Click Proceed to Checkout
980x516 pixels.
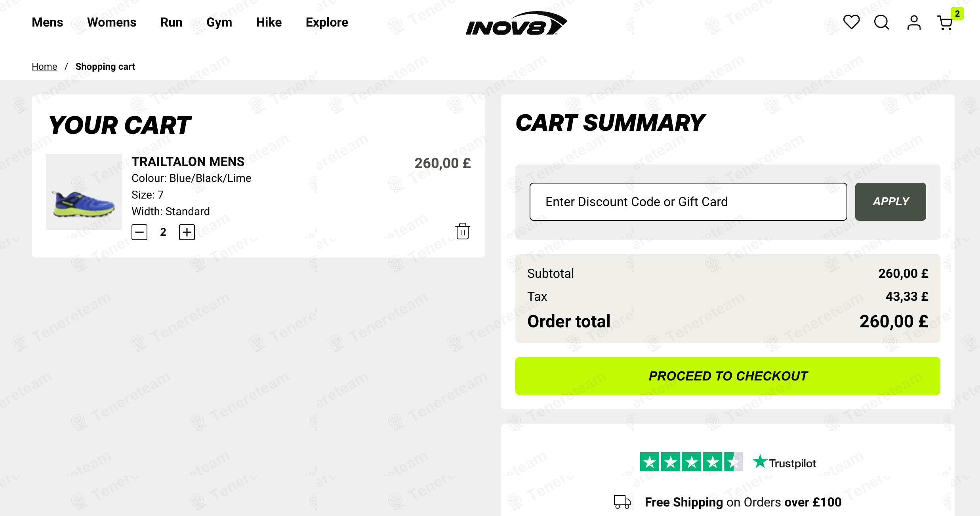pyautogui.click(x=727, y=376)
